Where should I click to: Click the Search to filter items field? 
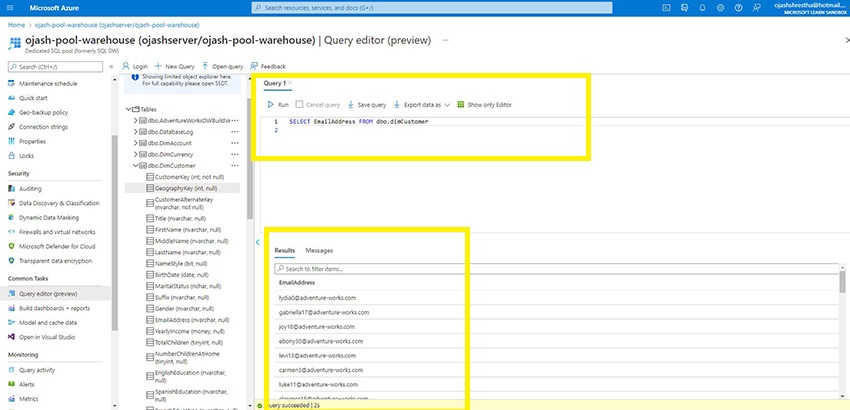(x=556, y=269)
